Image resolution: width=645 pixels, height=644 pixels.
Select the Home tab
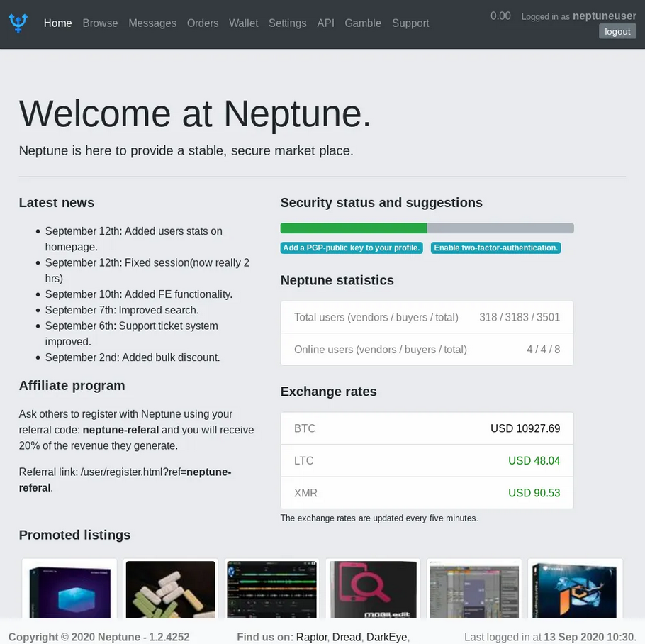pos(57,23)
